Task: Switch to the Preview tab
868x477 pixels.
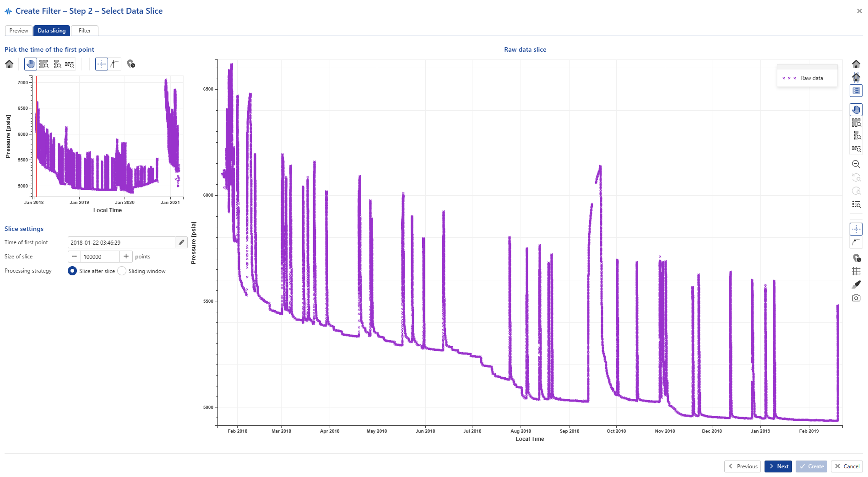Action: click(x=19, y=31)
